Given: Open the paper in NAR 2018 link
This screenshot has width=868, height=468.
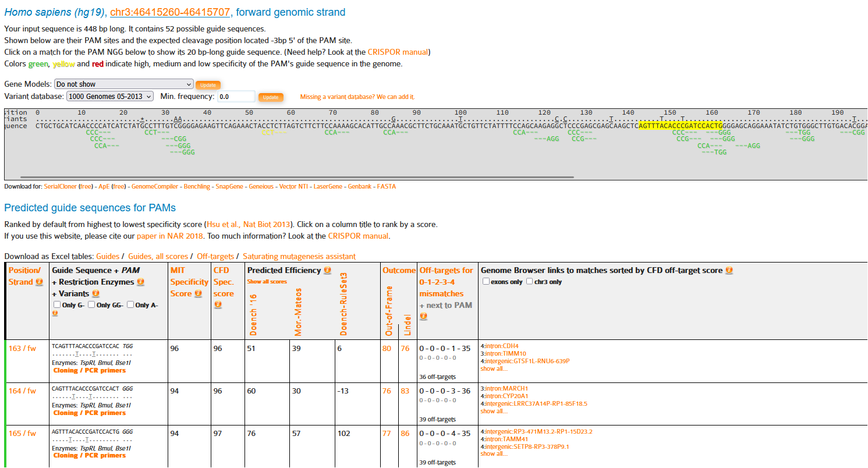Looking at the screenshot, I should coord(170,236).
